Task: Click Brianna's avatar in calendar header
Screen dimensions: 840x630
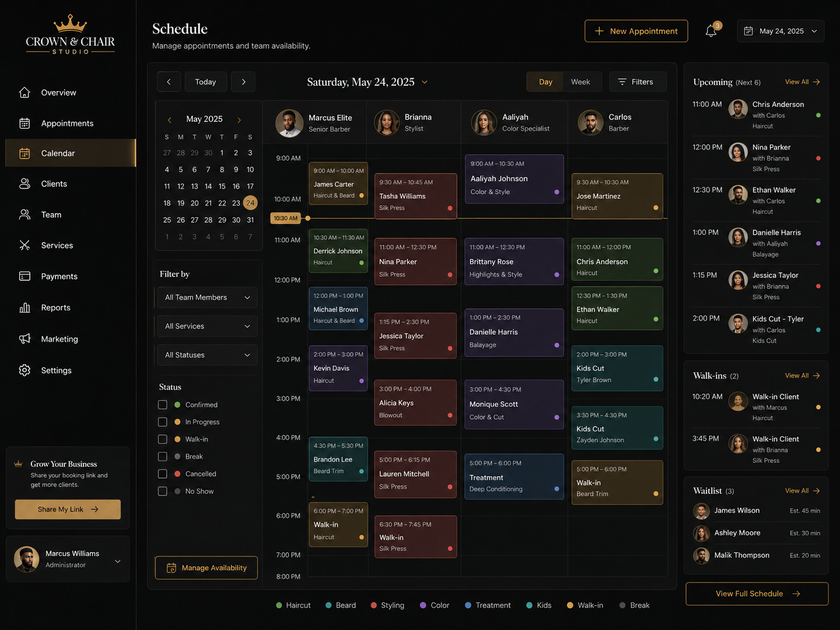Action: 387,123
